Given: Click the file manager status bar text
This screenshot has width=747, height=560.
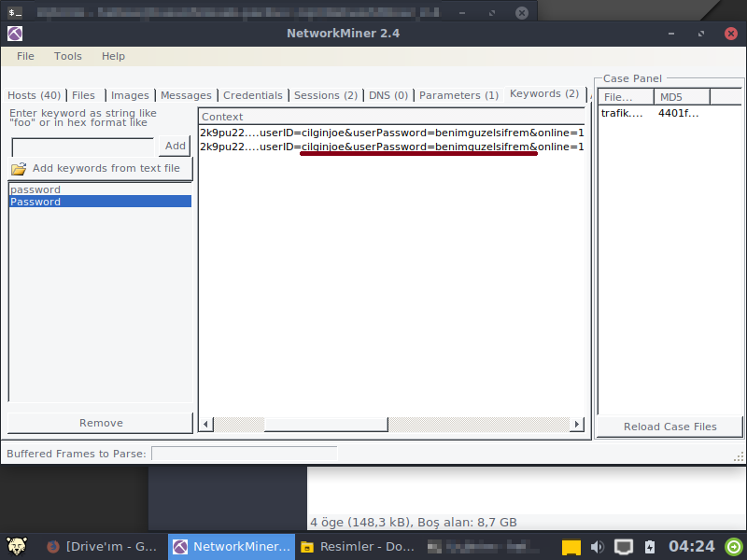Looking at the screenshot, I should coord(414,523).
